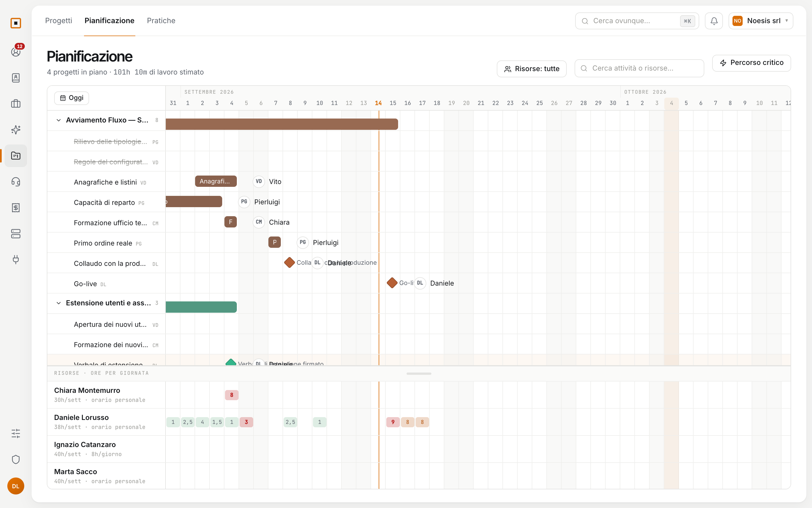
Task: Select the planning folder-chart sidebar icon
Action: pos(16,156)
